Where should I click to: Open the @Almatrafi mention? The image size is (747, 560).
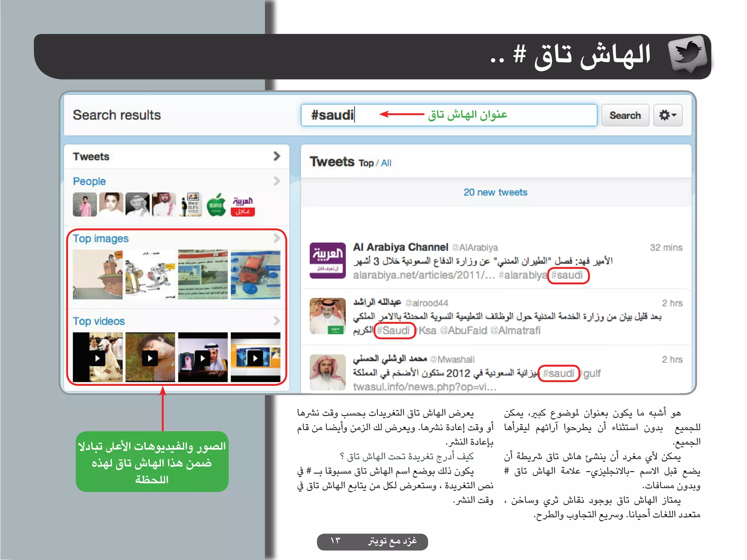(x=515, y=330)
